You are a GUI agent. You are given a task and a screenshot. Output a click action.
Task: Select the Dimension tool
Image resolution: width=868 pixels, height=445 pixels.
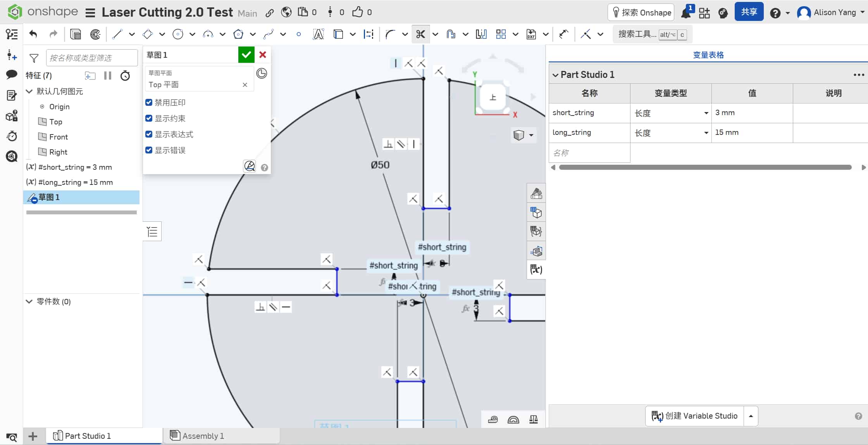point(368,34)
